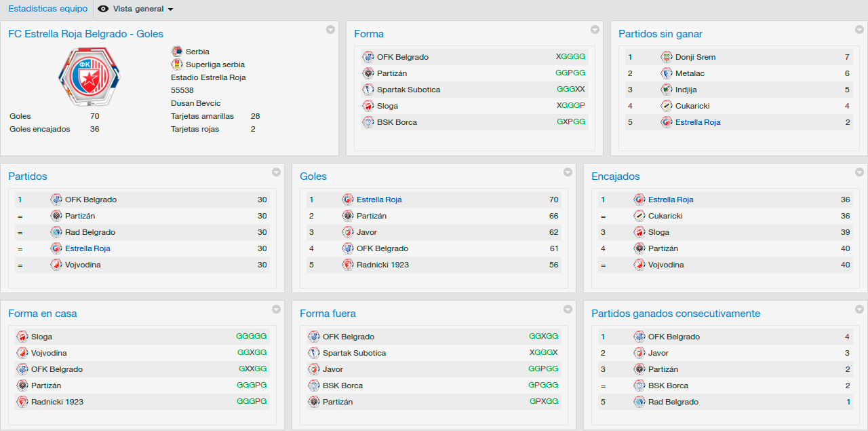Open Estrella Roja link in Goles panel
The width and height of the screenshot is (868, 431).
point(379,200)
